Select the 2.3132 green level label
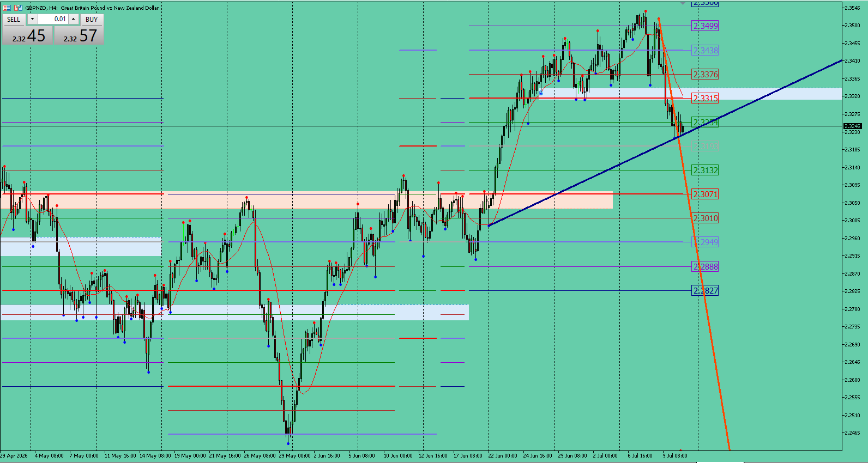Screen dimensions: 868x463 coord(705,170)
